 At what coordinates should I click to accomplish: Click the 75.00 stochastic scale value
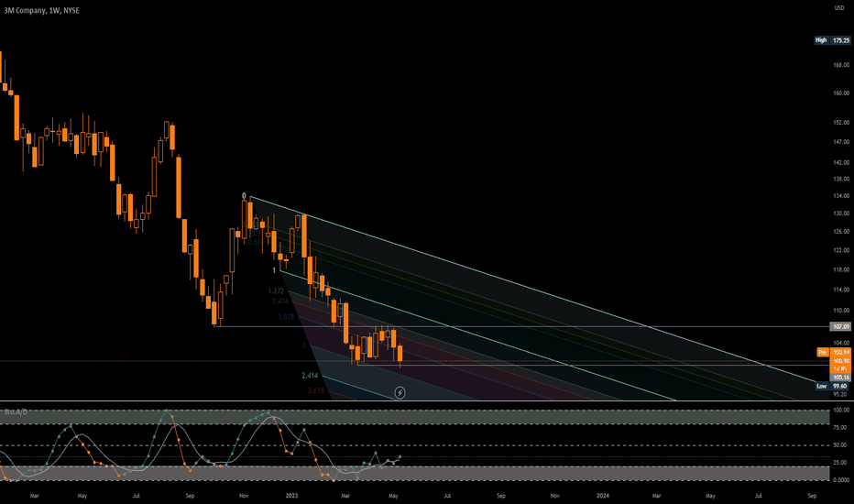pos(841,428)
